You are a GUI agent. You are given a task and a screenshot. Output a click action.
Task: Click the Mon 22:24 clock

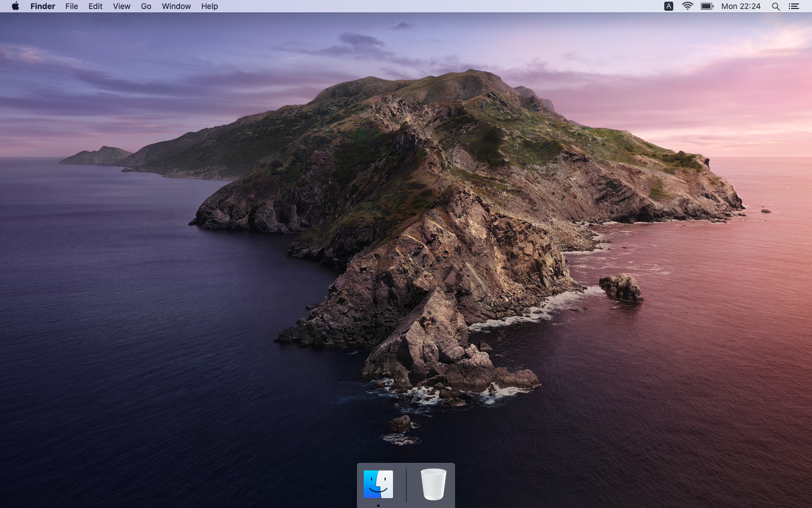tap(741, 6)
